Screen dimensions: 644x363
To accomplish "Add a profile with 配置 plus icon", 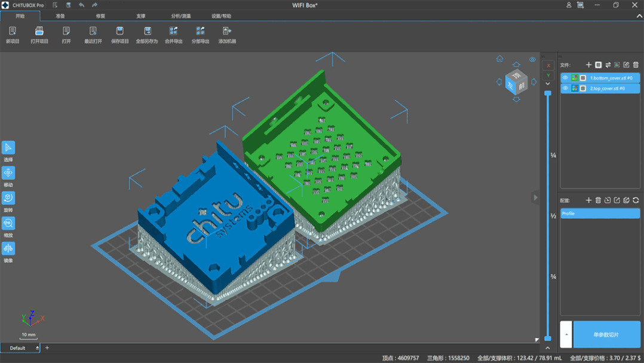I will tap(588, 200).
